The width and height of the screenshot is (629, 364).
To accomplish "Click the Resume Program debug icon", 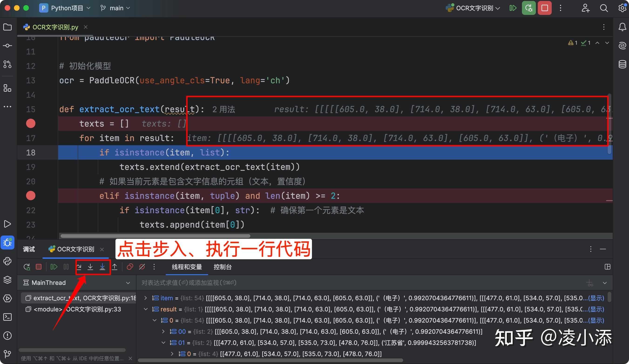I will [x=54, y=267].
